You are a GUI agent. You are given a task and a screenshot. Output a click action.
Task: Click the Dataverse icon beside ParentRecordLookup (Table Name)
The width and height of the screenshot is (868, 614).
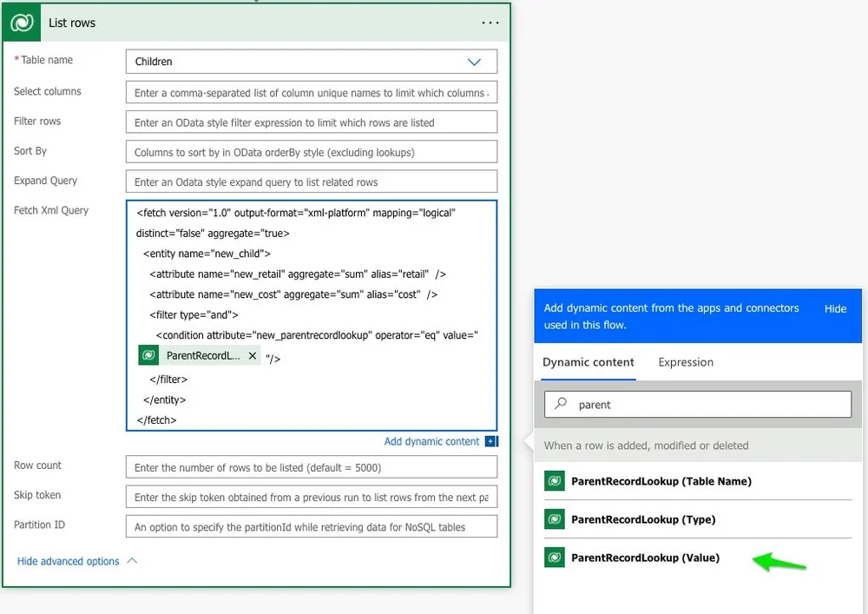click(556, 480)
